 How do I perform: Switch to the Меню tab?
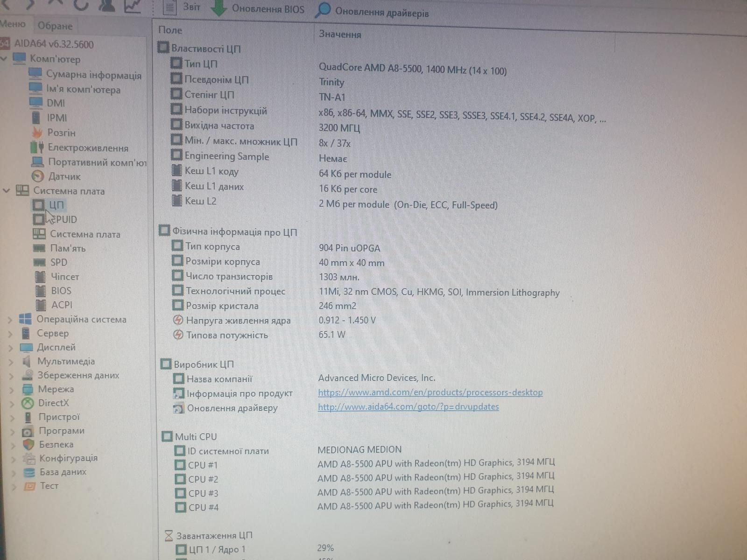[x=13, y=24]
